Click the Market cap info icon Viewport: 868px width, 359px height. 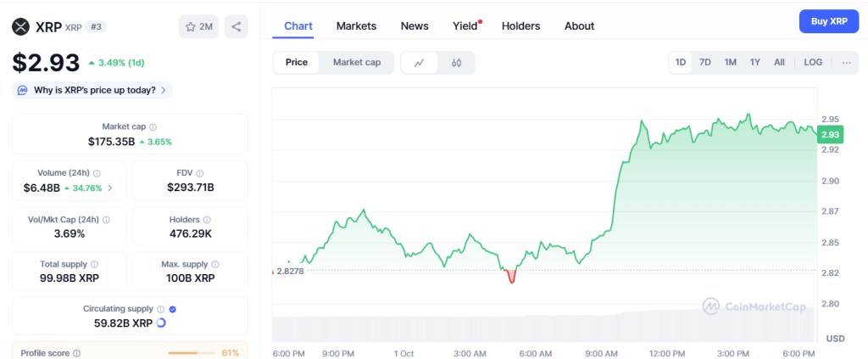point(153,126)
